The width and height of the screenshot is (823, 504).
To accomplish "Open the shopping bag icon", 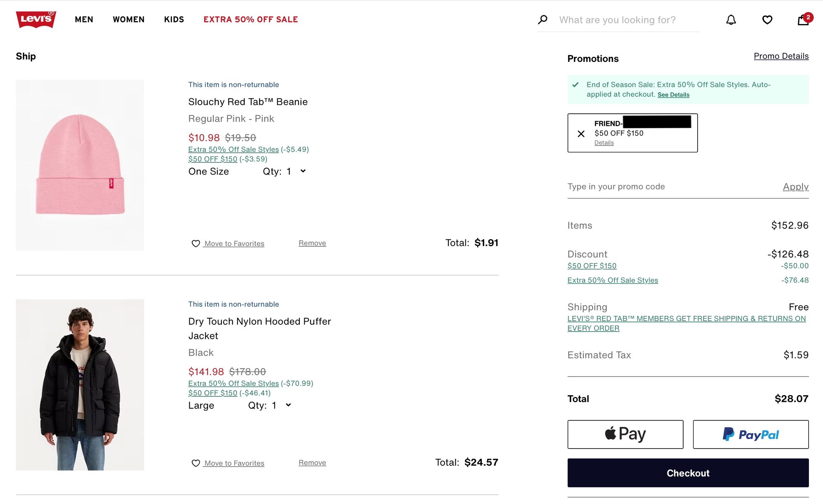I will click(804, 19).
